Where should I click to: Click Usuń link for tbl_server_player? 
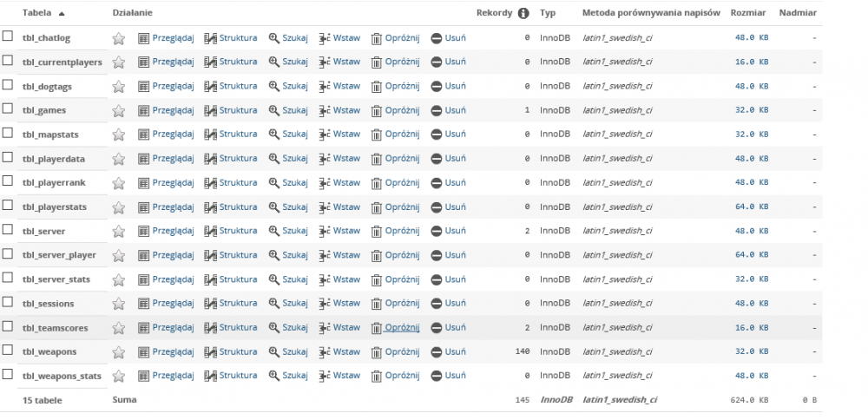point(456,255)
